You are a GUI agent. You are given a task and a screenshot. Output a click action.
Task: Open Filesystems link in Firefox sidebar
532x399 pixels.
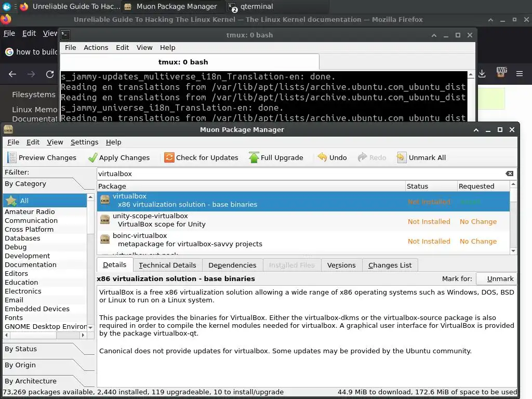click(x=34, y=95)
